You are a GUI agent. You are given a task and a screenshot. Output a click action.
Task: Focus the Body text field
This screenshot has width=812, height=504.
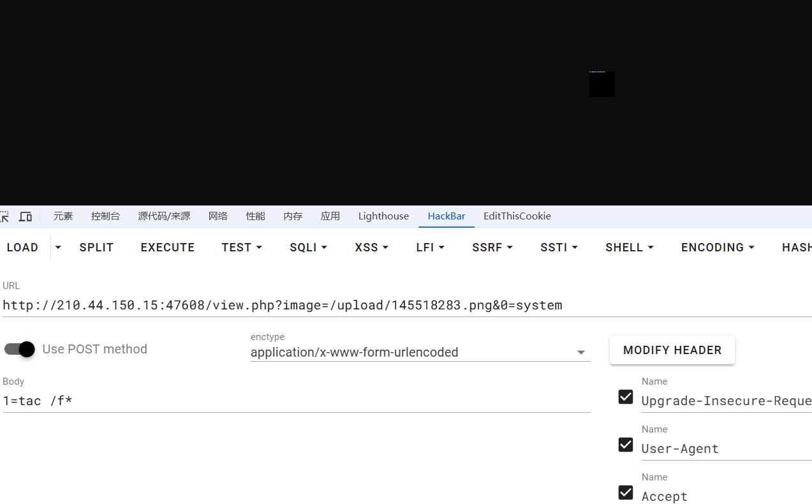click(x=293, y=401)
